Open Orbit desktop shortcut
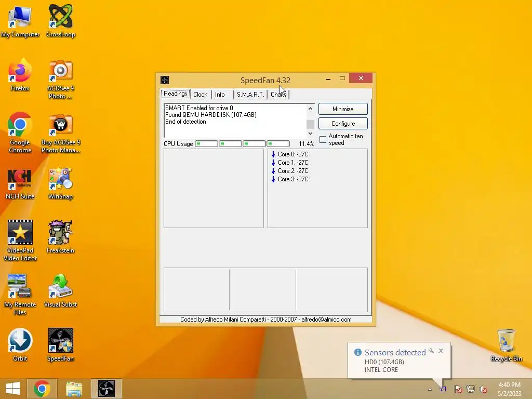The width and height of the screenshot is (532, 399). (x=20, y=345)
